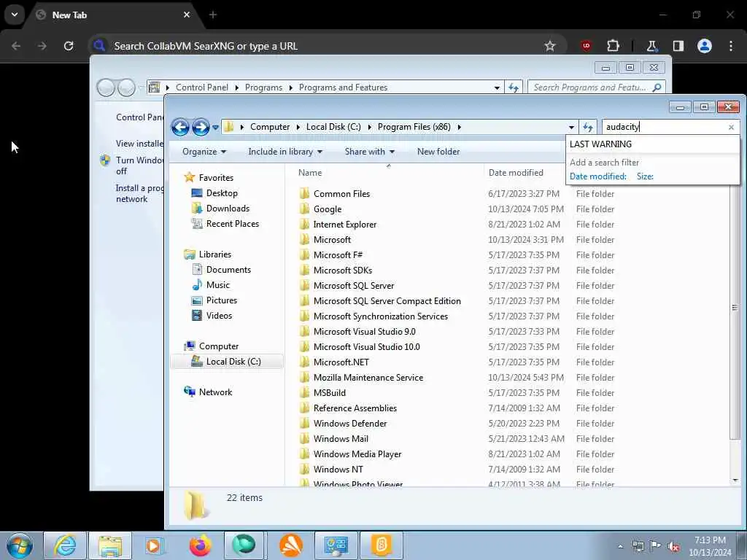Open the Organize menu

tap(204, 152)
